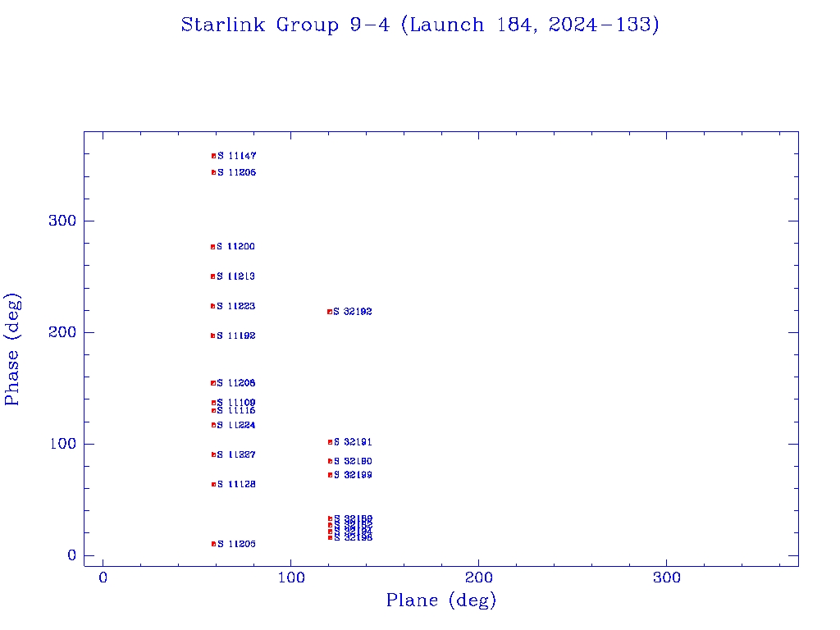
Task: Click the red marker beside S 32192
Action: point(330,312)
